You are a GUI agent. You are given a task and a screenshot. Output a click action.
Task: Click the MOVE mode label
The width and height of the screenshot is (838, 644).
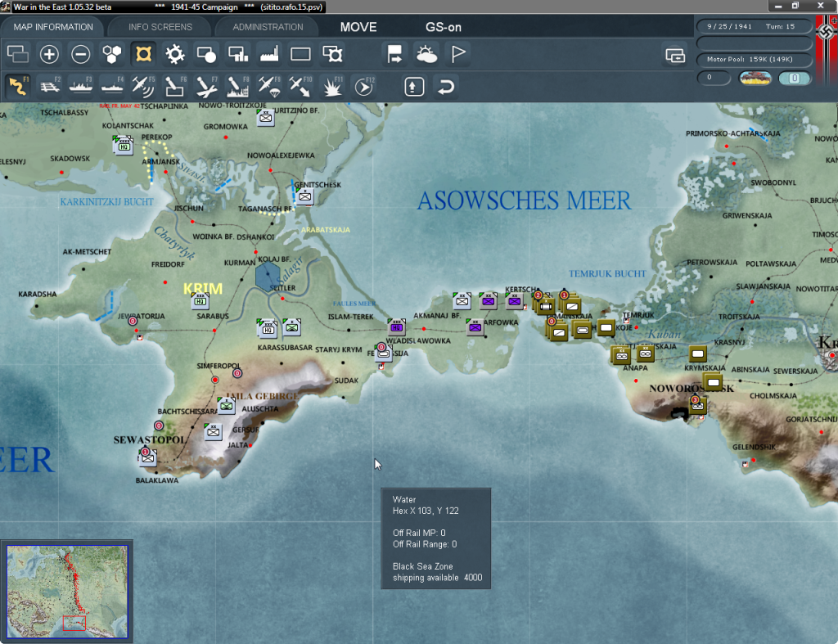[358, 27]
